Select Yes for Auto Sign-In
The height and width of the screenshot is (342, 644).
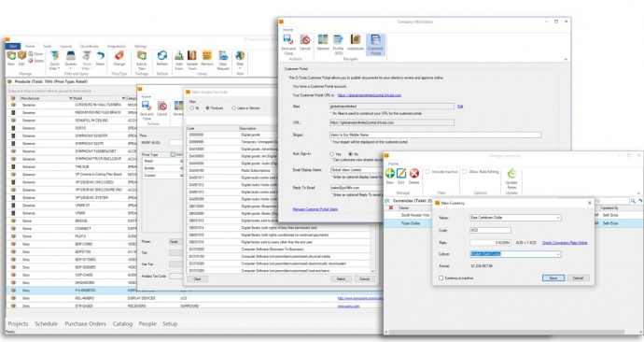(x=331, y=154)
